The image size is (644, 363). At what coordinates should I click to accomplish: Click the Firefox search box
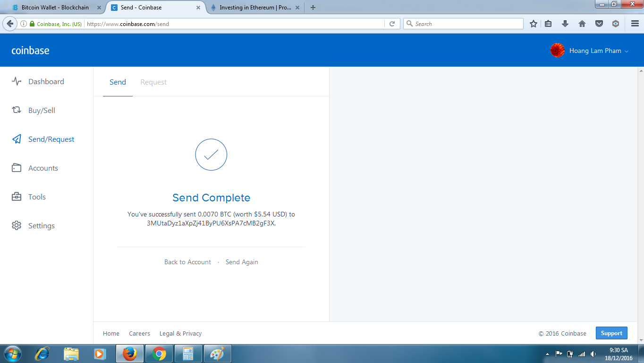tap(463, 24)
